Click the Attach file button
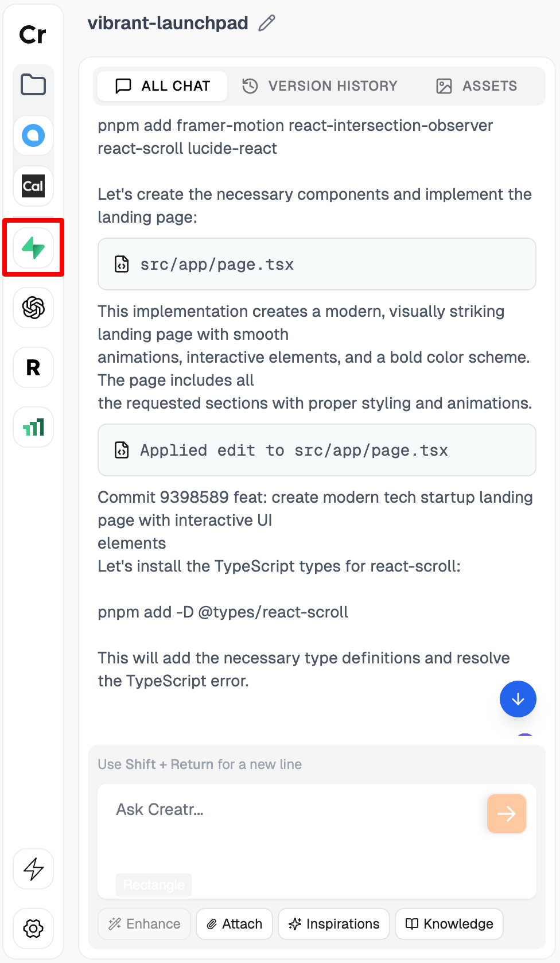This screenshot has width=560, height=963. [x=234, y=924]
